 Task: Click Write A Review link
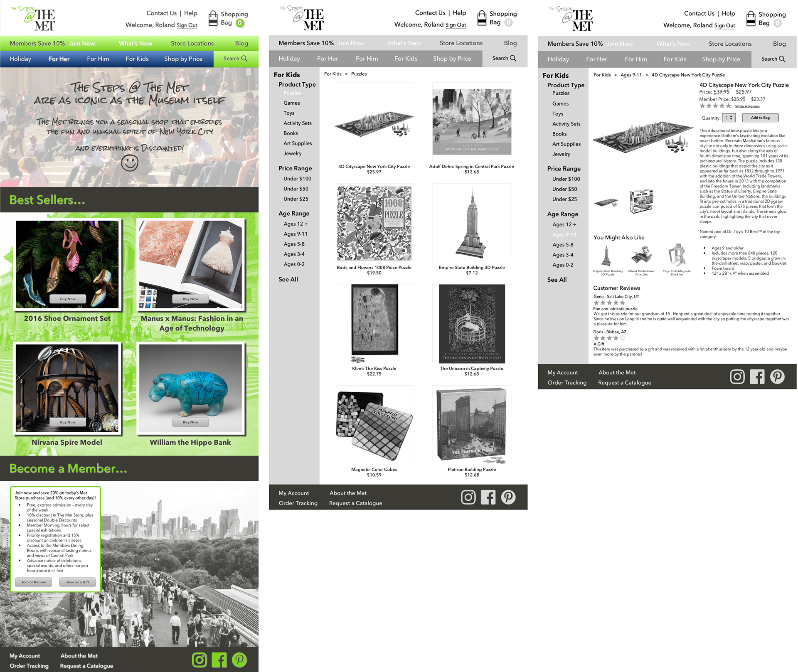[747, 106]
